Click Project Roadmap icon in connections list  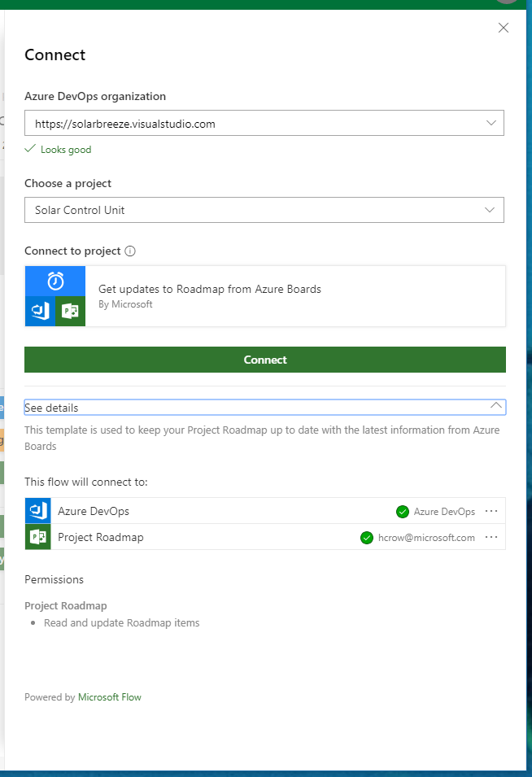[38, 537]
